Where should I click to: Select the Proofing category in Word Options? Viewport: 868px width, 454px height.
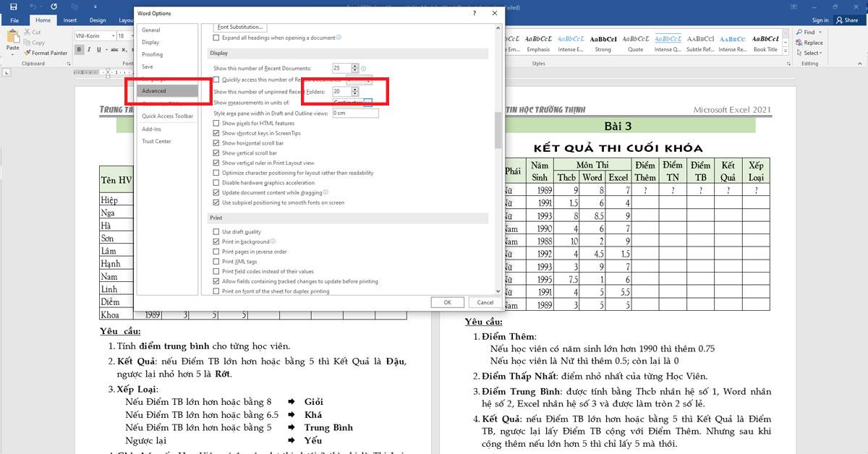153,54
